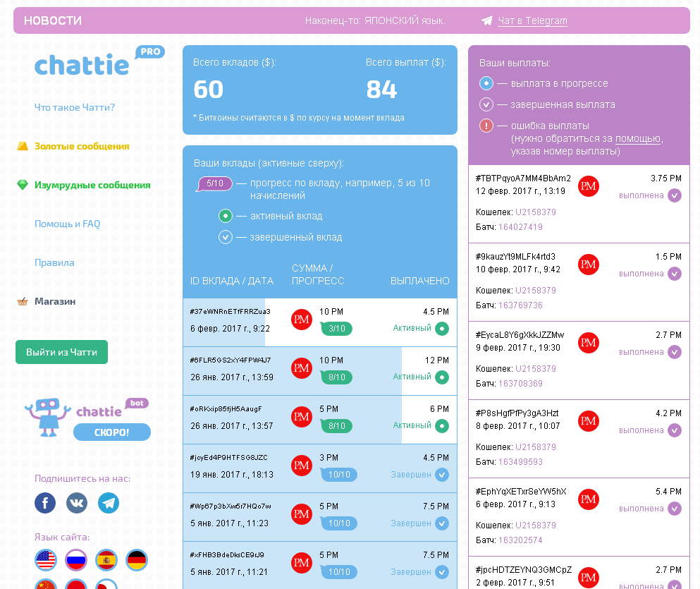Switch site language to Spanish flag
The height and width of the screenshot is (589, 700).
106,560
